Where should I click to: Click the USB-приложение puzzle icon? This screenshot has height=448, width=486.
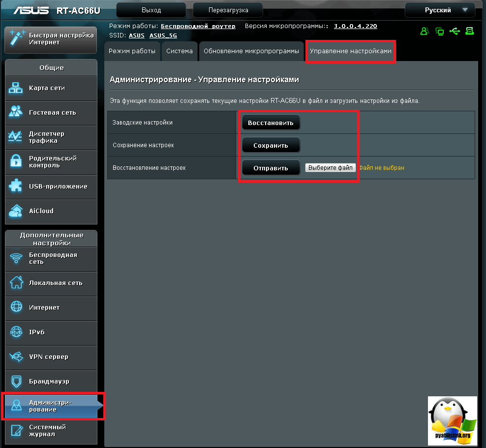(16, 187)
